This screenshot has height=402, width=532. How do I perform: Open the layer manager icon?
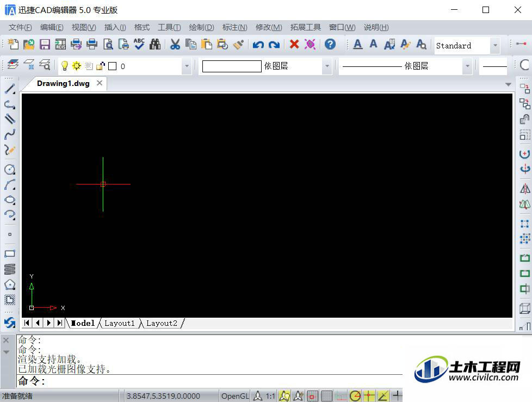pos(13,64)
